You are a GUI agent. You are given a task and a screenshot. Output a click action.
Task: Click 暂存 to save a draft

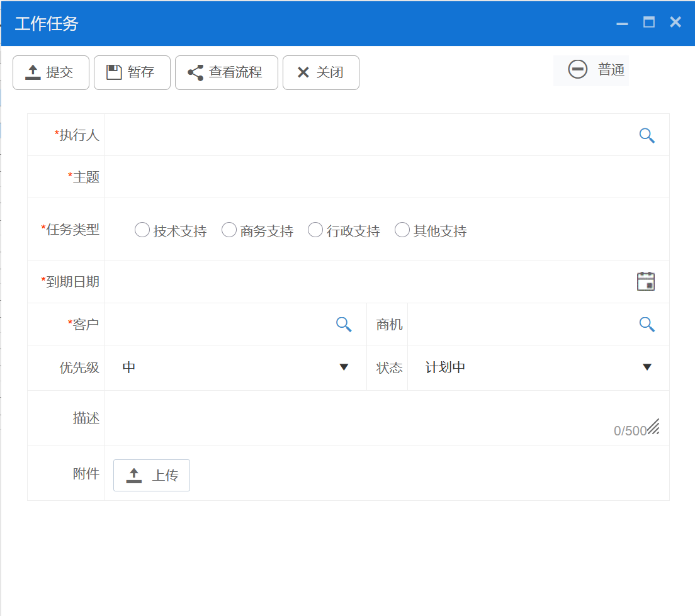(x=132, y=72)
